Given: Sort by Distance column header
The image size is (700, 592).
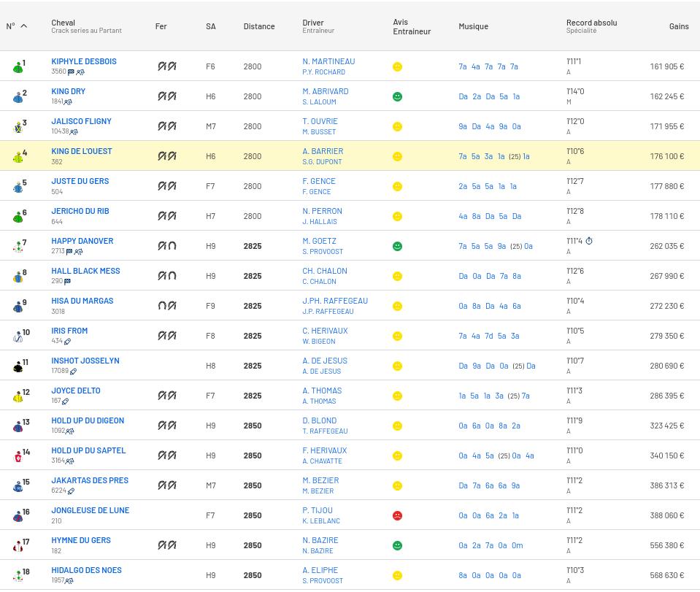Looking at the screenshot, I should tap(259, 26).
